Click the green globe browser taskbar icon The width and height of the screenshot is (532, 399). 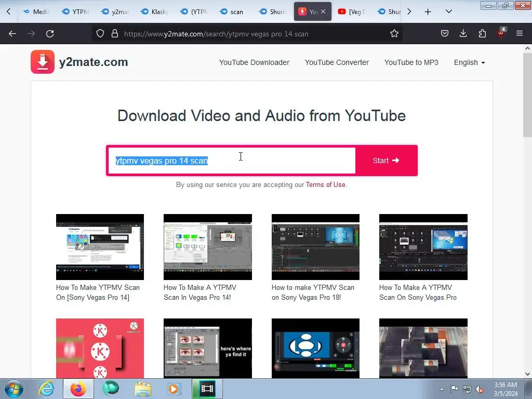click(x=111, y=389)
